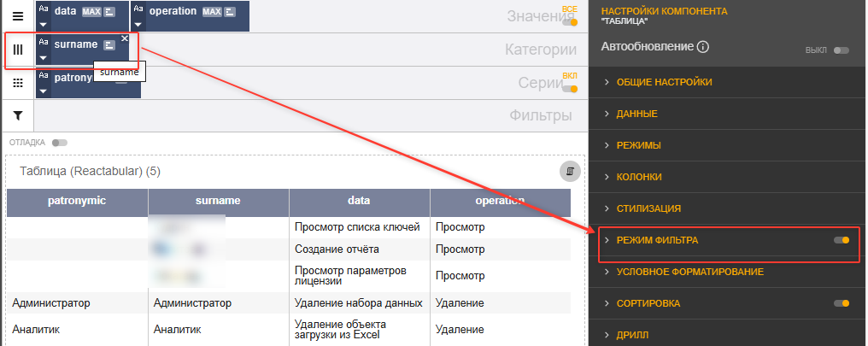Screen dimensions: 868x346
Task: Click the Filters row funnel icon
Action: click(17, 115)
